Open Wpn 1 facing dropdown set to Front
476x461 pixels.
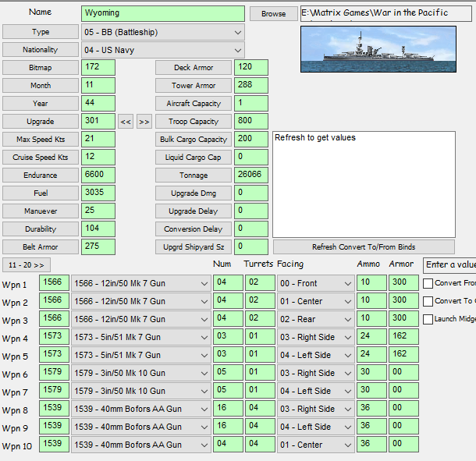[x=316, y=283]
